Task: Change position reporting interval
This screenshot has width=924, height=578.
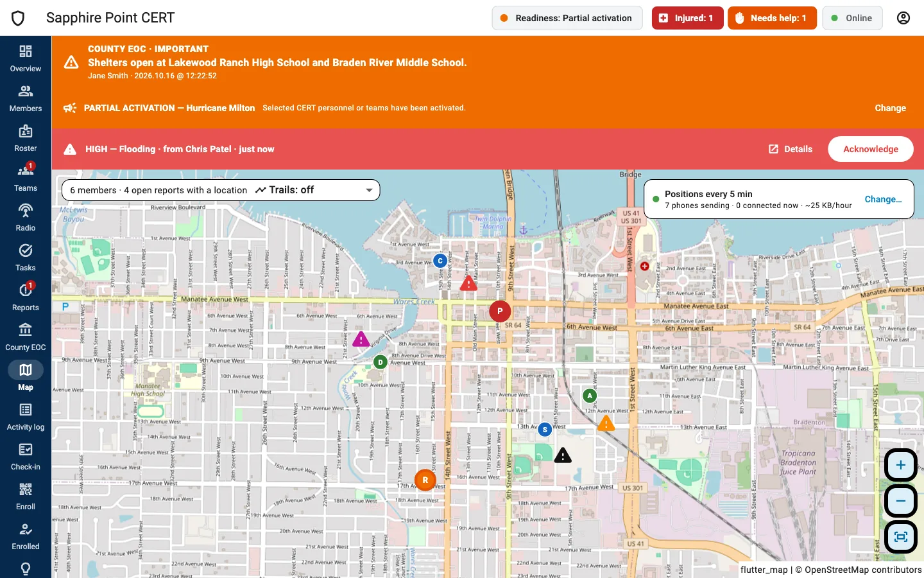Action: (883, 199)
